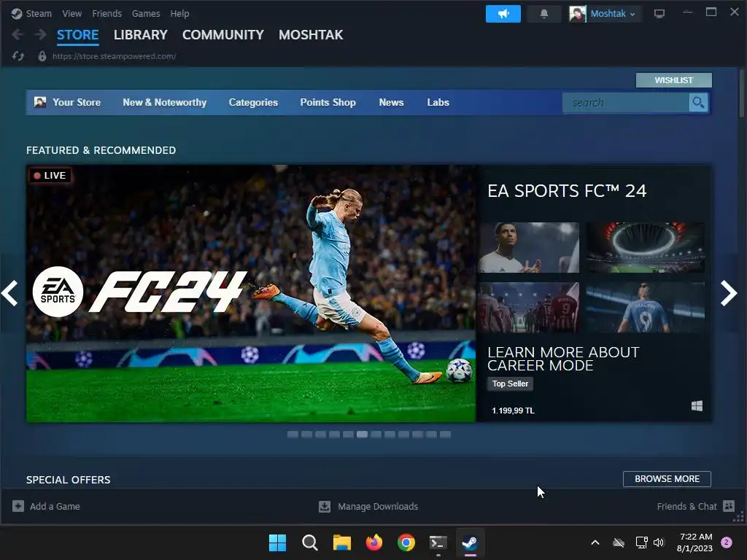Click the padlock security icon
The image size is (747, 560).
point(42,56)
